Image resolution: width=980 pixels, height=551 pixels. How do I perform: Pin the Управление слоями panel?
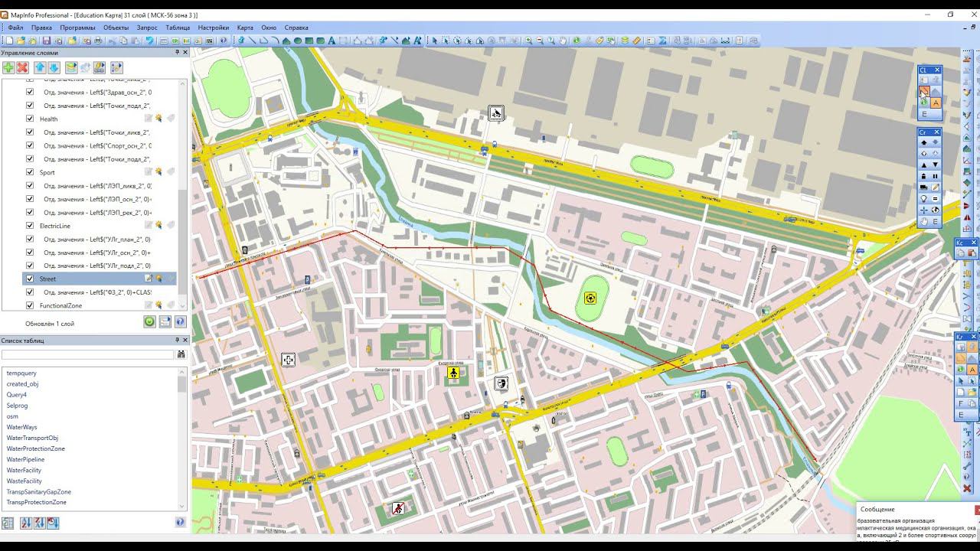point(177,53)
